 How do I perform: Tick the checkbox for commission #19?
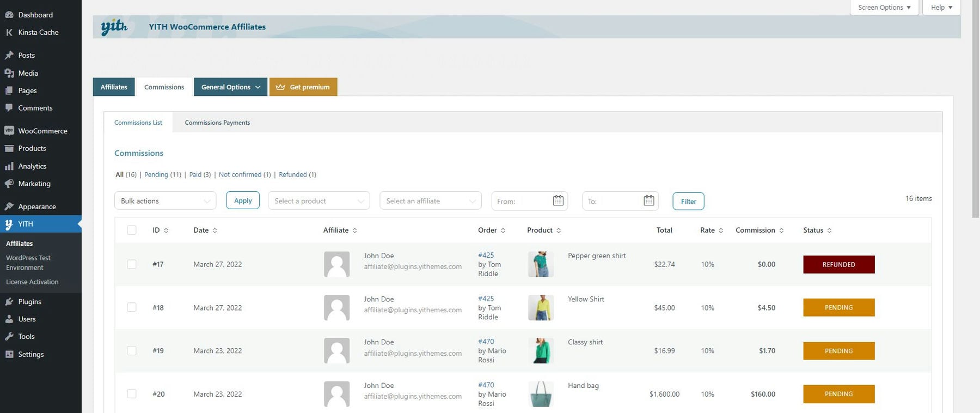click(132, 350)
